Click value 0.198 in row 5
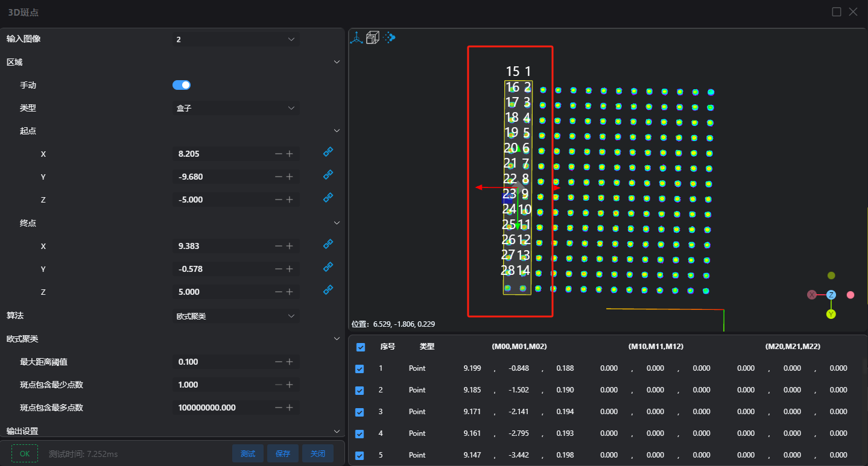Viewport: 868px width, 466px height. (x=565, y=455)
